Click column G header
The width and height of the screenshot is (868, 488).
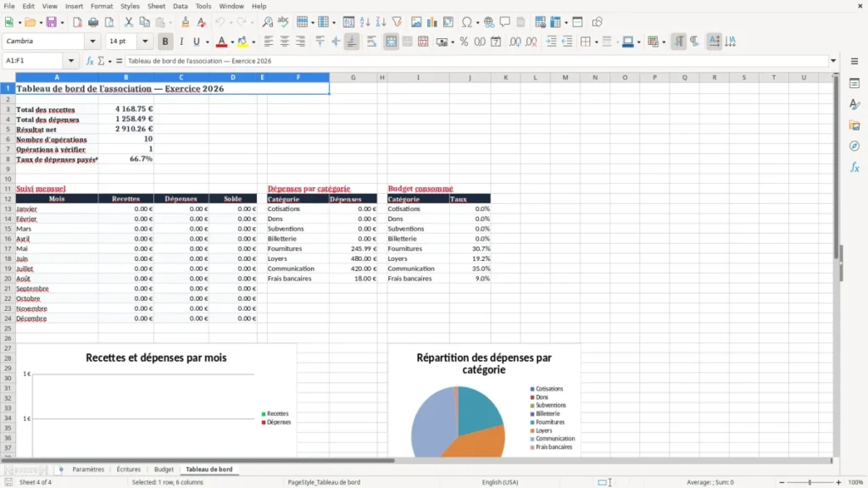(353, 77)
